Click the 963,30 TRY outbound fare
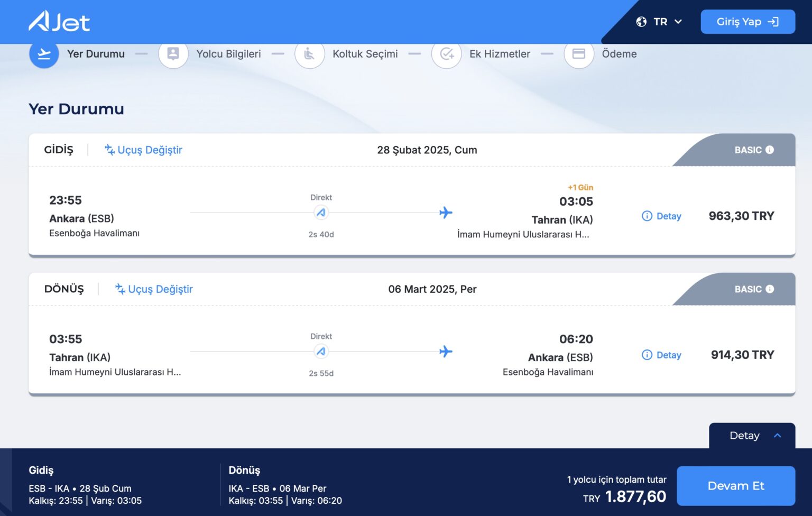The width and height of the screenshot is (812, 516). tap(741, 216)
